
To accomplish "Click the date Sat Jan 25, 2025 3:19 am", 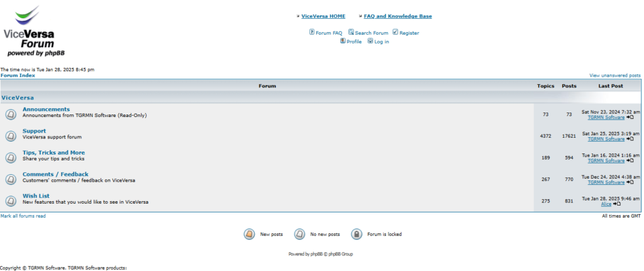I will point(611,134).
